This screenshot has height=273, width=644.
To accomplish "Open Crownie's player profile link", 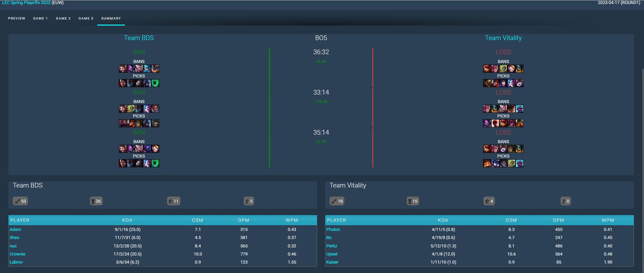I will click(18, 254).
